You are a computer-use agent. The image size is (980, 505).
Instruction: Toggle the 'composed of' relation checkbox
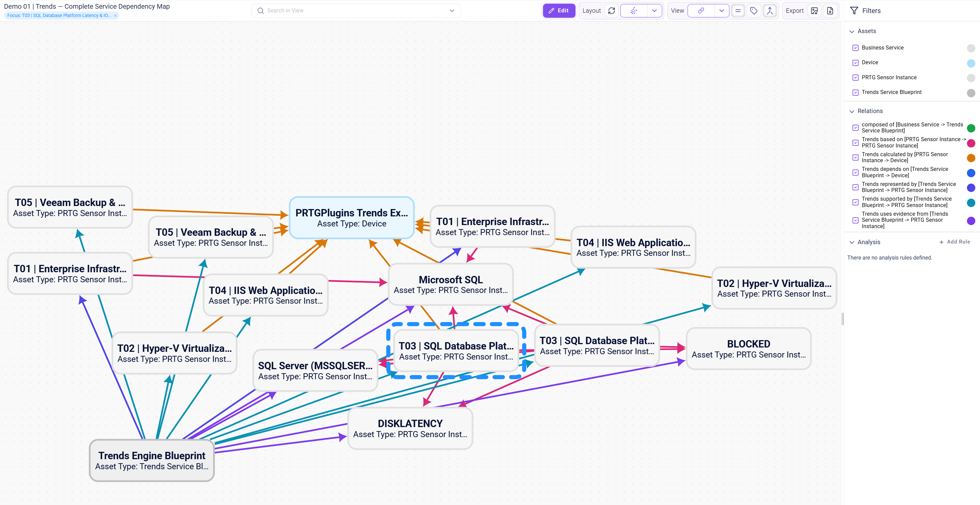(855, 128)
